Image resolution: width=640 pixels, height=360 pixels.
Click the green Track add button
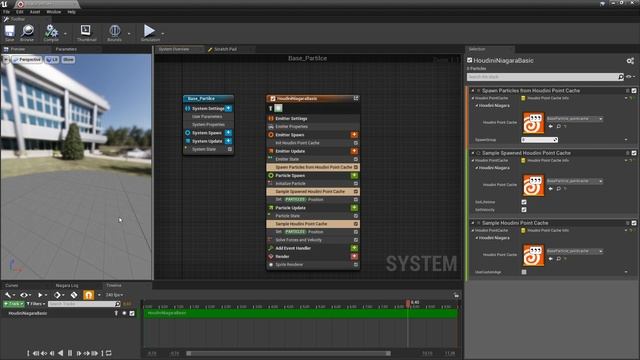tap(13, 304)
